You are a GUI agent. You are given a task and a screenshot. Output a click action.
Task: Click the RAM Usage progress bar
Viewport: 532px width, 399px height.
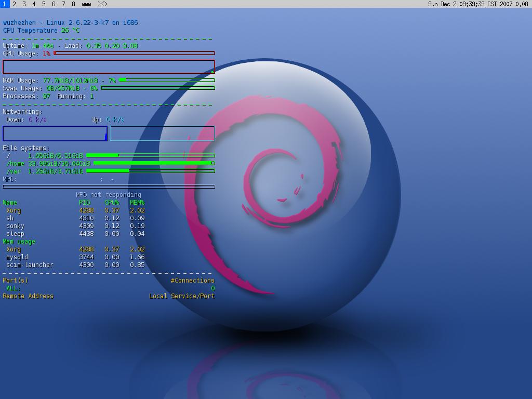(167, 81)
